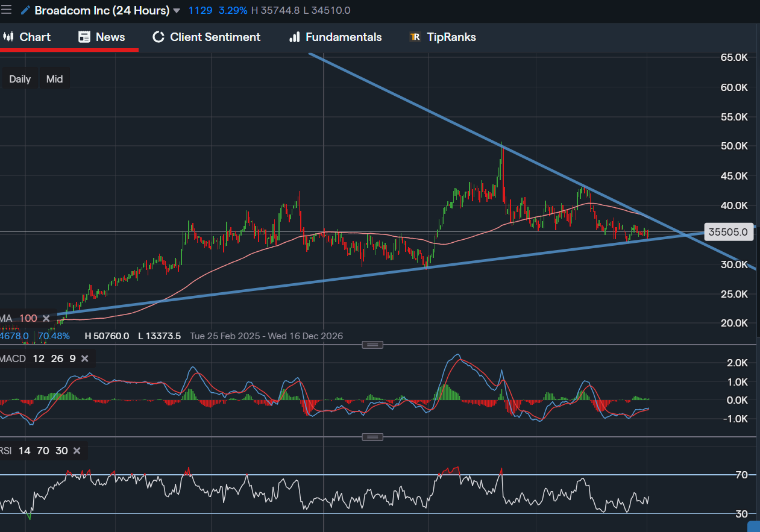This screenshot has width=760, height=532.
Task: Change the Daily timeframe setting
Action: (x=20, y=79)
